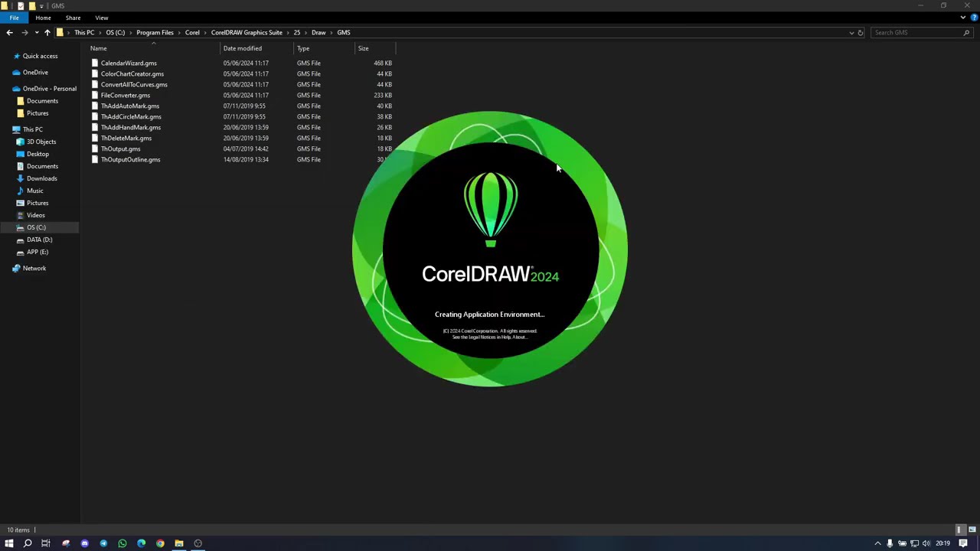This screenshot has width=980, height=551.
Task: Open Music folder in sidebar
Action: coord(35,191)
